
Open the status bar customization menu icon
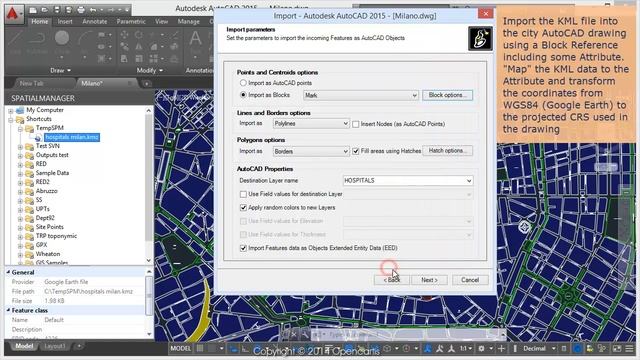[x=629, y=348]
